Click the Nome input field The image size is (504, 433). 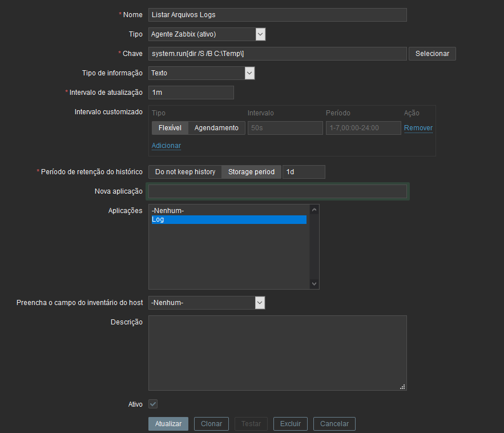[277, 15]
